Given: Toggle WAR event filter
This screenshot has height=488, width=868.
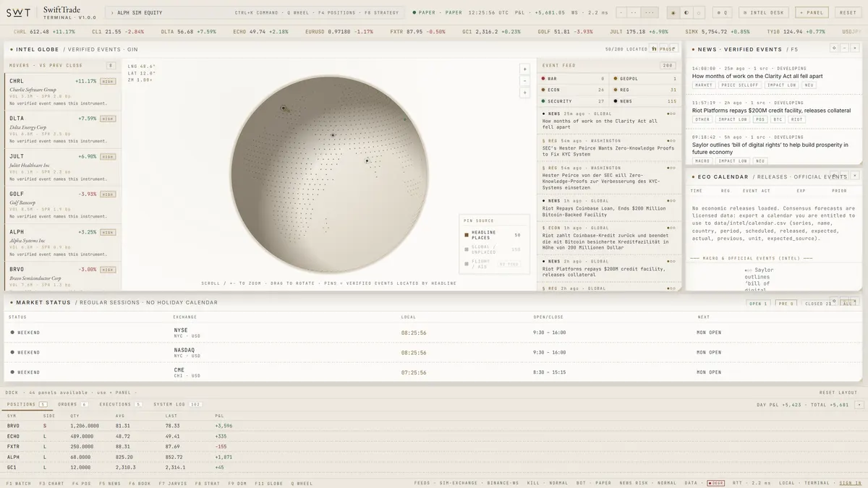Looking at the screenshot, I should tap(574, 78).
